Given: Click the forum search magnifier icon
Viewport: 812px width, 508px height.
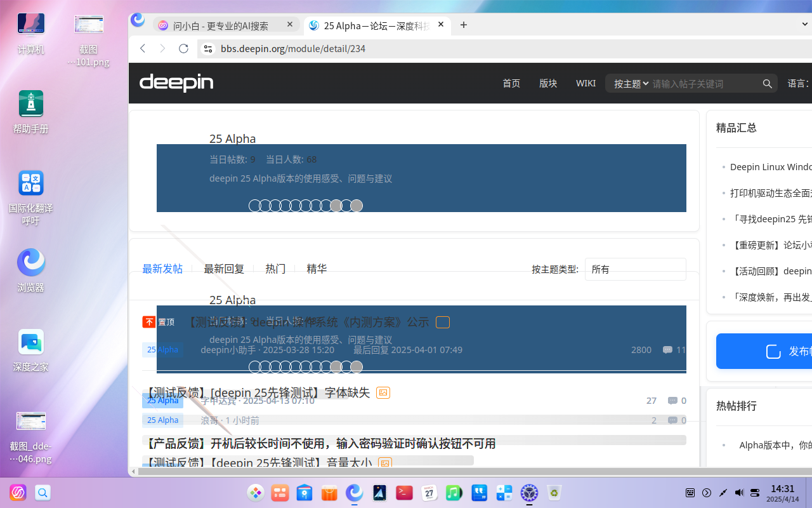Looking at the screenshot, I should 767,84.
